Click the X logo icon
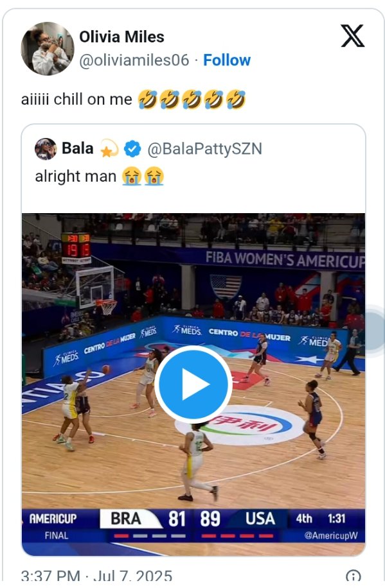Screen dimensions: 385x588 tap(352, 36)
